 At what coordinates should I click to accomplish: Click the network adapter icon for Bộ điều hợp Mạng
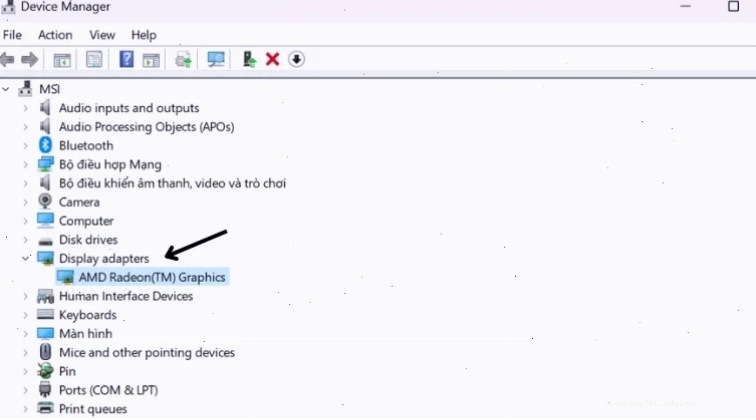tap(45, 164)
